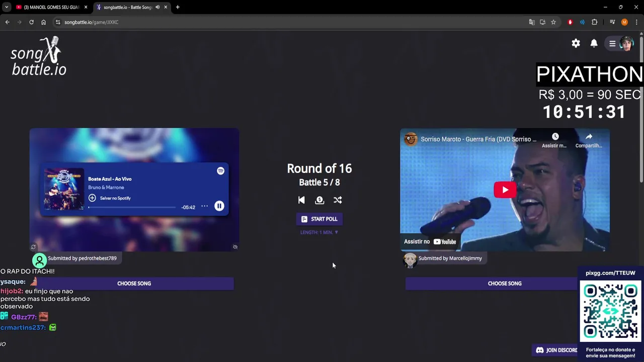View site information icon

(58, 22)
